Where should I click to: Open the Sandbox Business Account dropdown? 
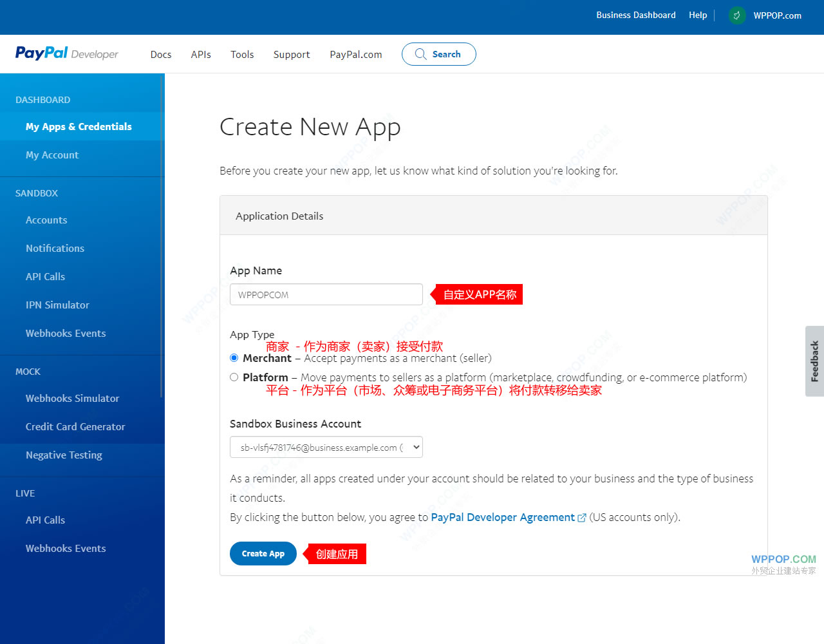click(326, 447)
